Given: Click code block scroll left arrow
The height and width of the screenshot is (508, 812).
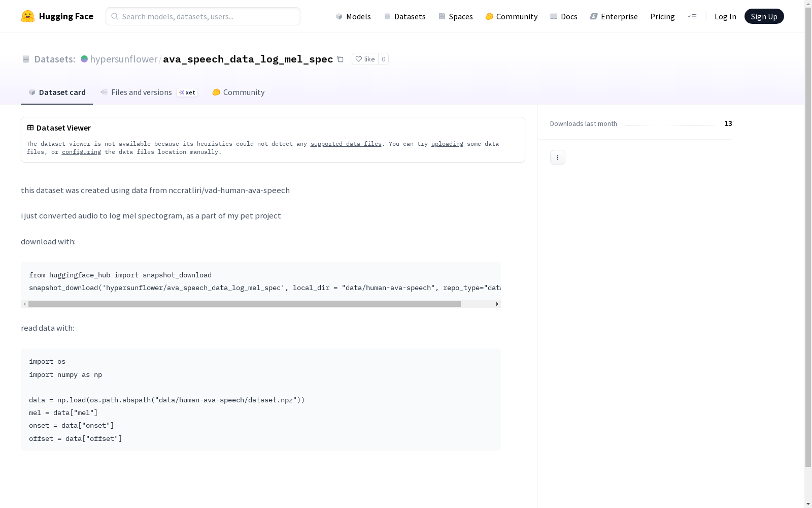Looking at the screenshot, I should coord(24,304).
